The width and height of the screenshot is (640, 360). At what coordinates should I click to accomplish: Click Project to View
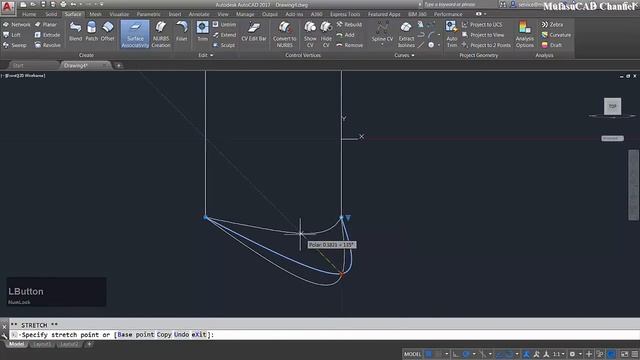(x=483, y=35)
